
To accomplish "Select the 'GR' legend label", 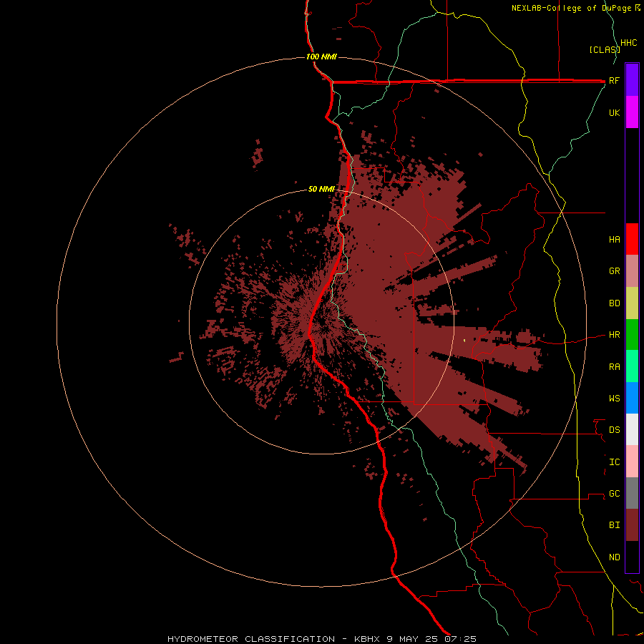I will coord(614,271).
